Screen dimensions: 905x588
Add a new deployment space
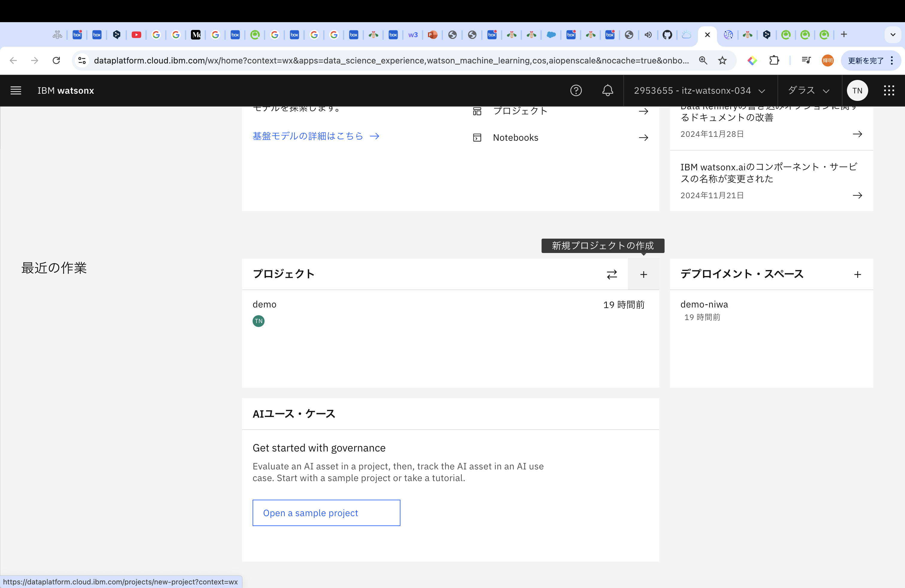tap(857, 274)
